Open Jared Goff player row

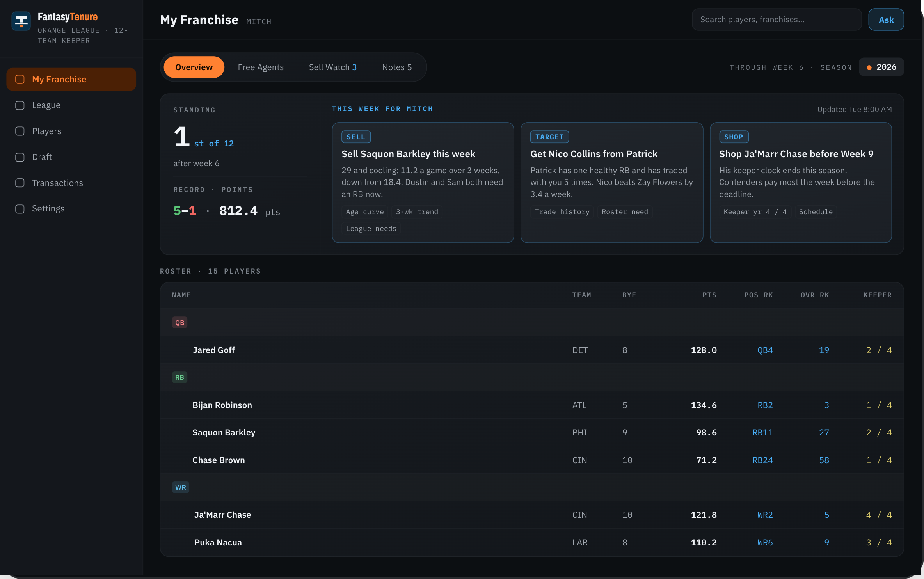[x=532, y=350]
